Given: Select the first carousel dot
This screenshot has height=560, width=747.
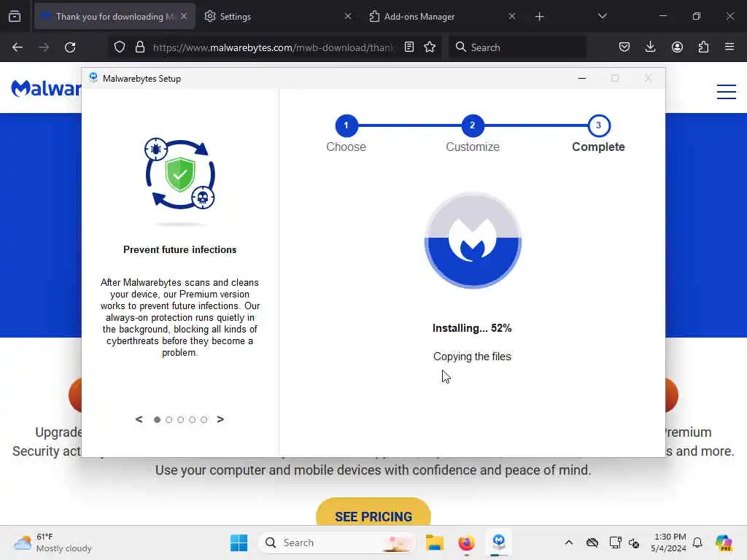Looking at the screenshot, I should click(x=158, y=419).
